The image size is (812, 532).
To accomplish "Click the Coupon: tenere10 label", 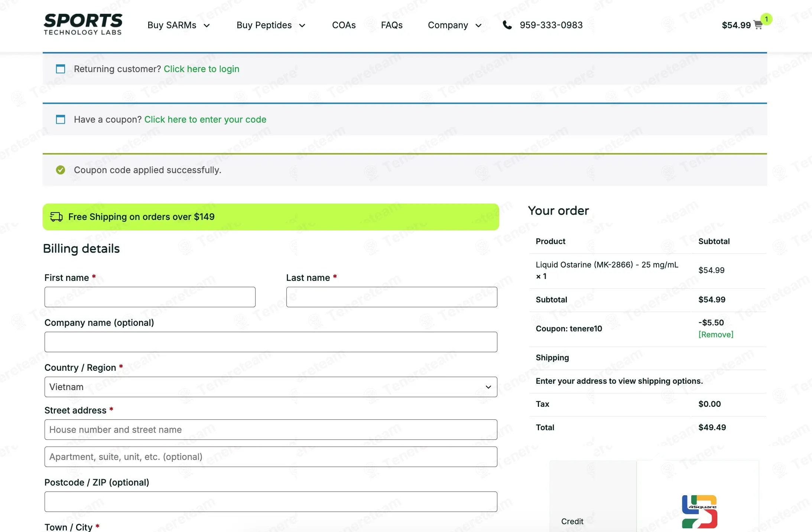I will pyautogui.click(x=569, y=328).
